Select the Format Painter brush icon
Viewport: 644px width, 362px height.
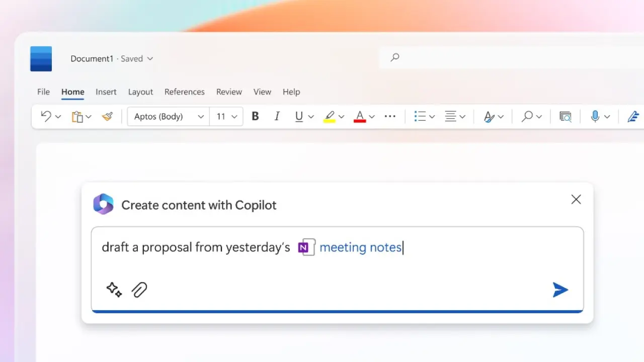pos(107,117)
